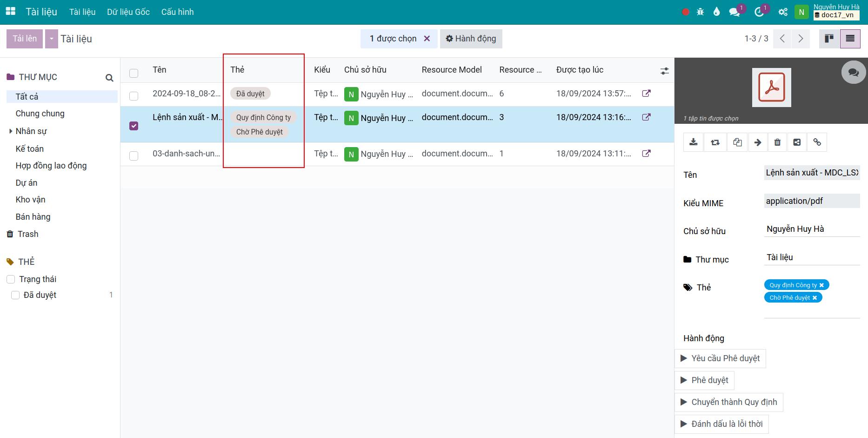Switch to list view

click(850, 39)
